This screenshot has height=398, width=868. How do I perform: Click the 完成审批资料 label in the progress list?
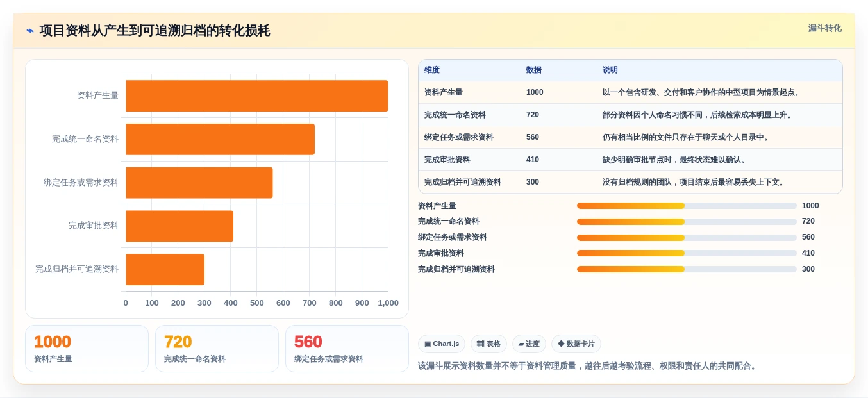pos(441,253)
